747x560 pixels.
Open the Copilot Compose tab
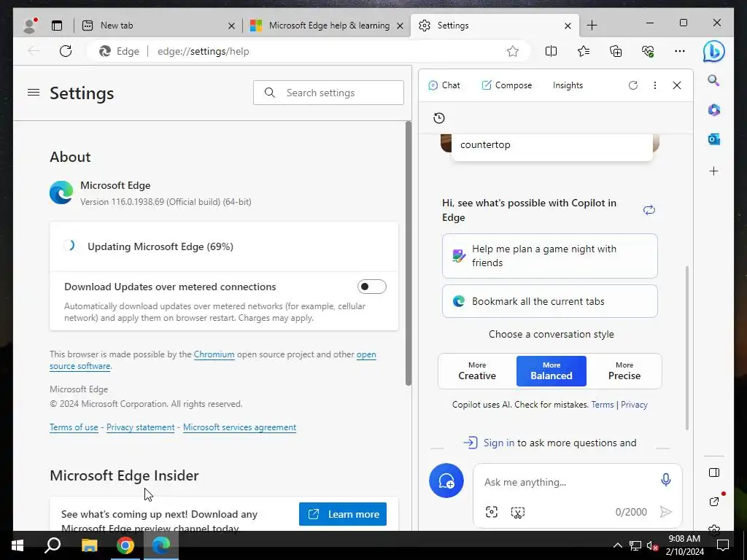pyautogui.click(x=507, y=85)
